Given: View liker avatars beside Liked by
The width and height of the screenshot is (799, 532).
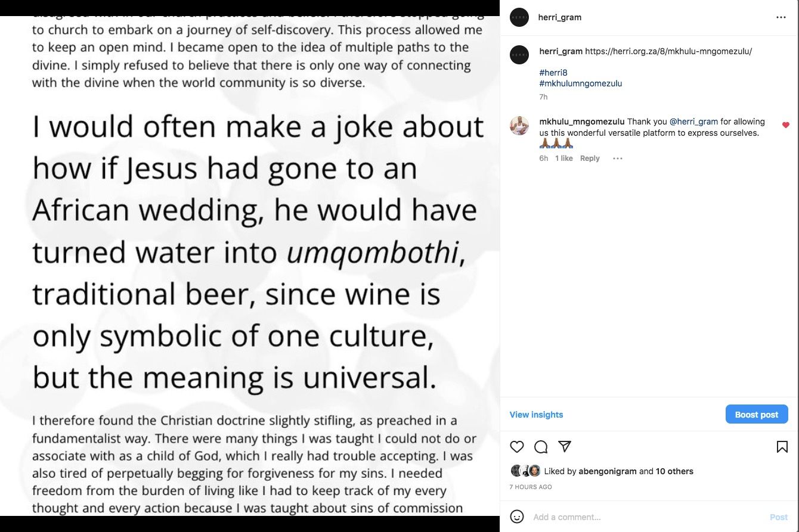Looking at the screenshot, I should [x=526, y=471].
